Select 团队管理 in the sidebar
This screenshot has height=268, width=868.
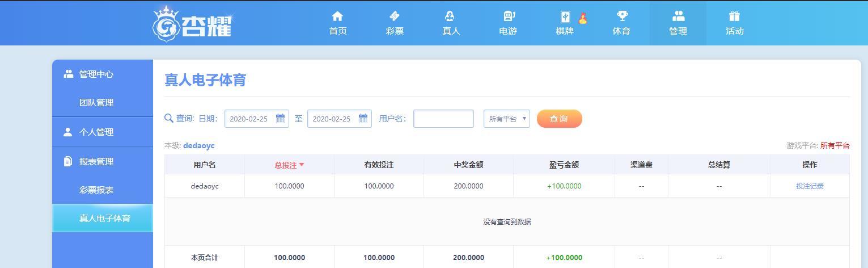tap(96, 102)
